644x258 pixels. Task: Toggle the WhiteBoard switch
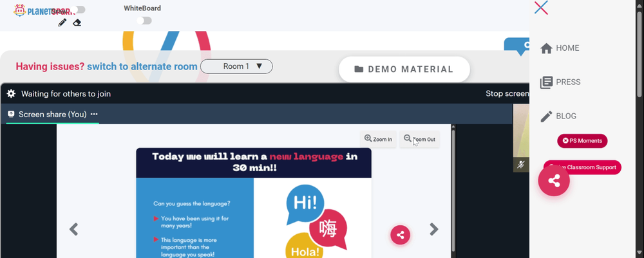[144, 21]
